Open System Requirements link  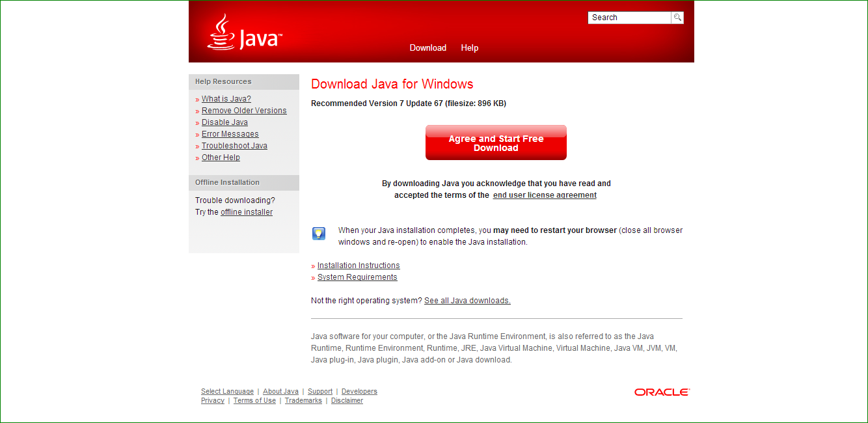(x=357, y=277)
